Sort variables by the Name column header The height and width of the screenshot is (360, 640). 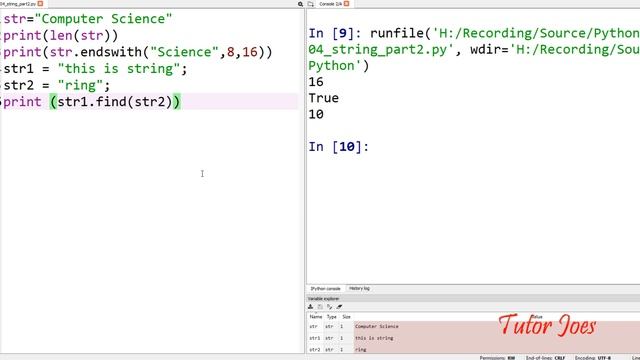tap(316, 317)
